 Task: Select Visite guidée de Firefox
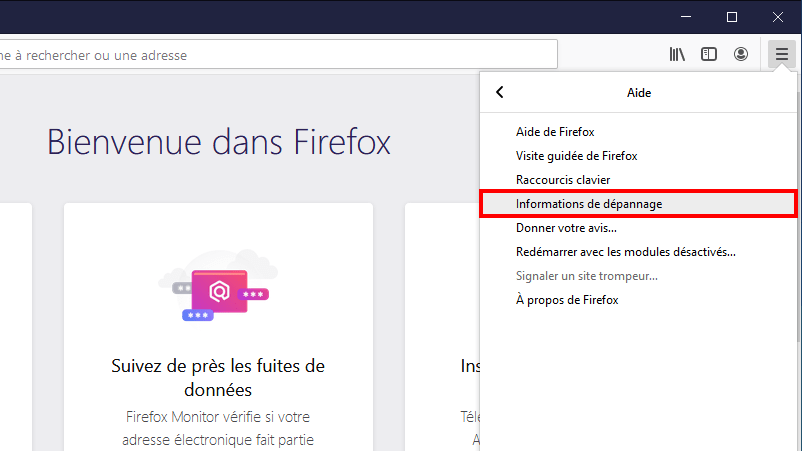pyautogui.click(x=638, y=156)
